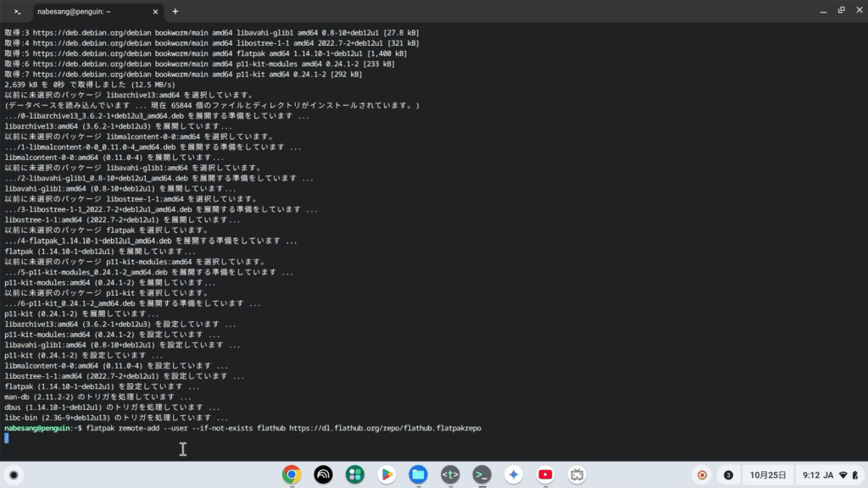The height and width of the screenshot is (488, 868).
Task: Open the TV-face app icon in shelf
Action: coord(576,474)
